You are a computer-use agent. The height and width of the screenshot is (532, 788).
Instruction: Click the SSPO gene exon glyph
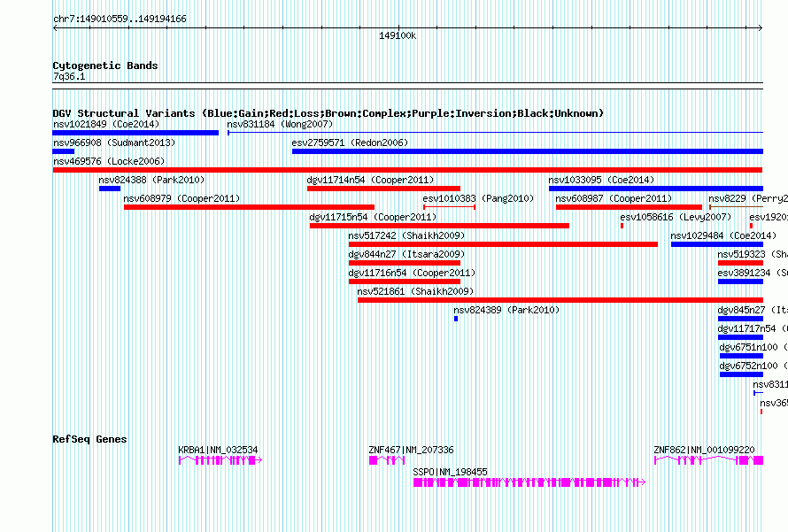point(529,482)
